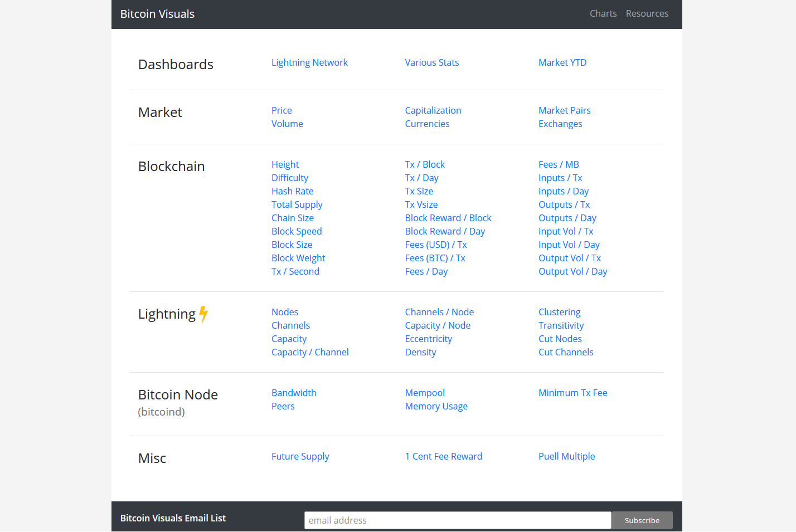
Task: Open the Inputs / Tx chart
Action: point(560,178)
